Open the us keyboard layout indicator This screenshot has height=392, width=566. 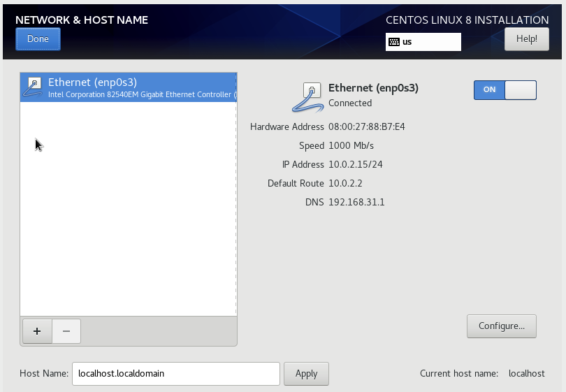[423, 42]
